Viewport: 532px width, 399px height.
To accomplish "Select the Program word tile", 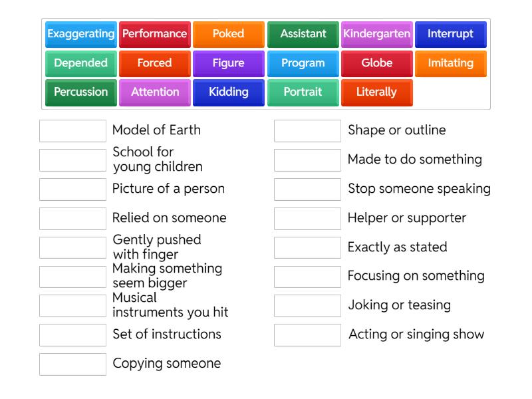I will click(x=303, y=63).
